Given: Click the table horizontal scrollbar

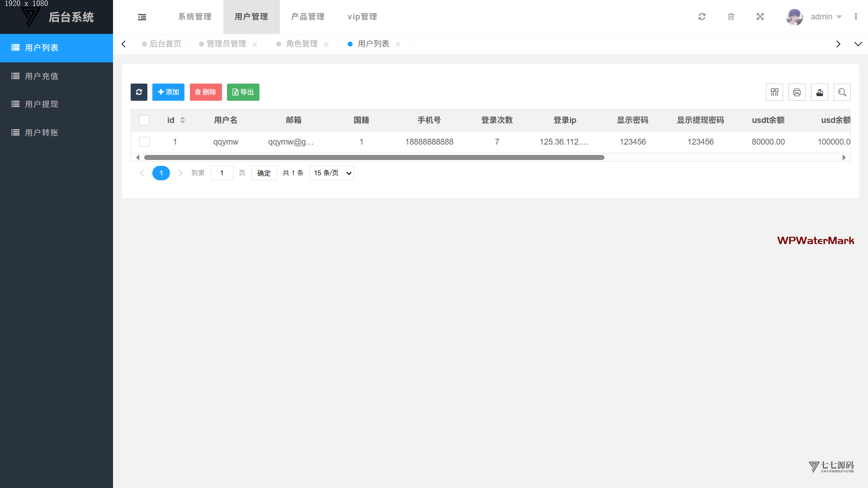Looking at the screenshot, I should (x=374, y=158).
